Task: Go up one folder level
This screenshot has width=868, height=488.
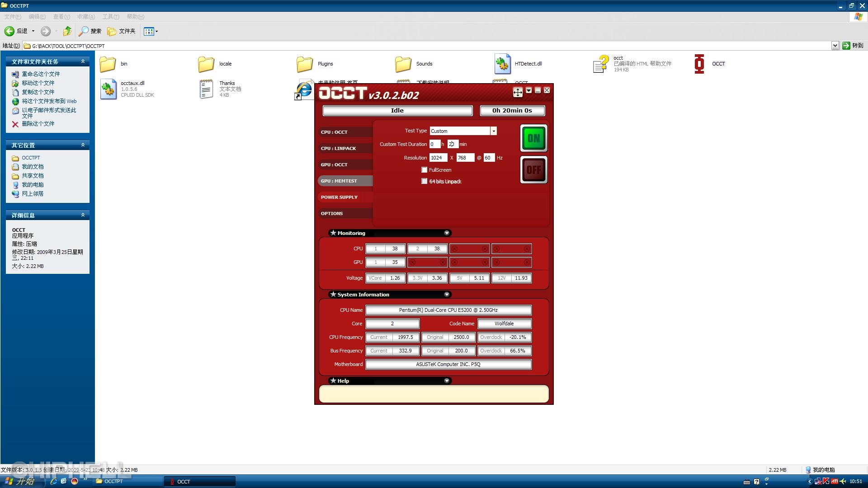Action: 67,31
